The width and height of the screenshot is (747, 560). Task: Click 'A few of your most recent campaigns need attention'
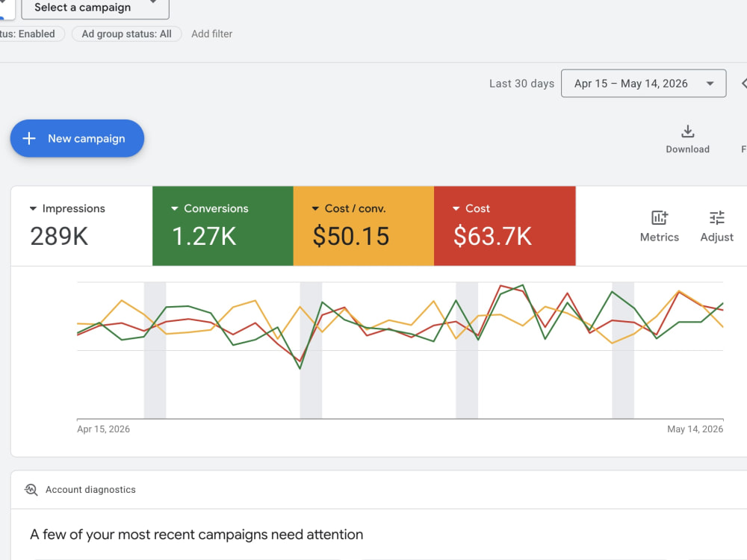196,535
